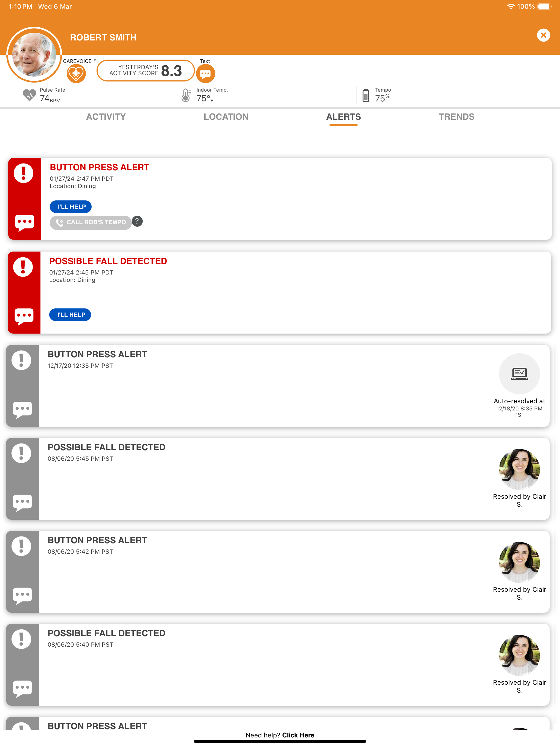Image resolution: width=560 pixels, height=747 pixels.
Task: Select '08/06/20 5:45 PM PST' timestamp
Action: (80, 459)
